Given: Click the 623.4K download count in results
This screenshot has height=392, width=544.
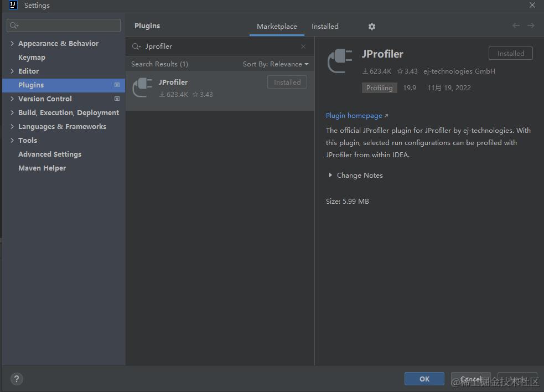Looking at the screenshot, I should tap(173, 95).
